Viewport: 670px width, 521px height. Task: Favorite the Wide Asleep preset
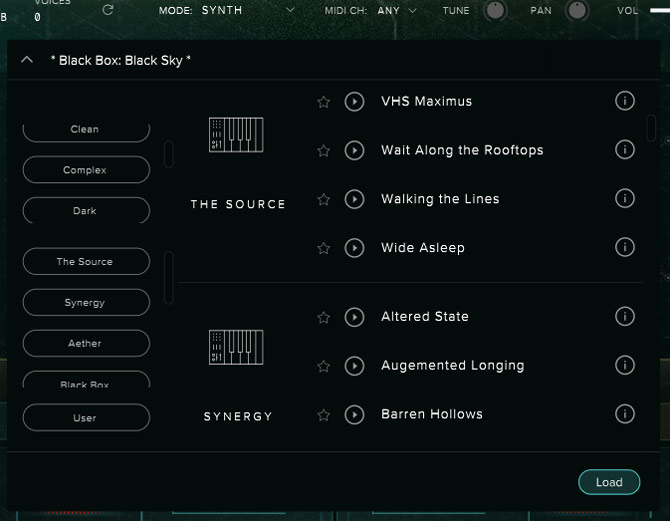[x=323, y=248]
